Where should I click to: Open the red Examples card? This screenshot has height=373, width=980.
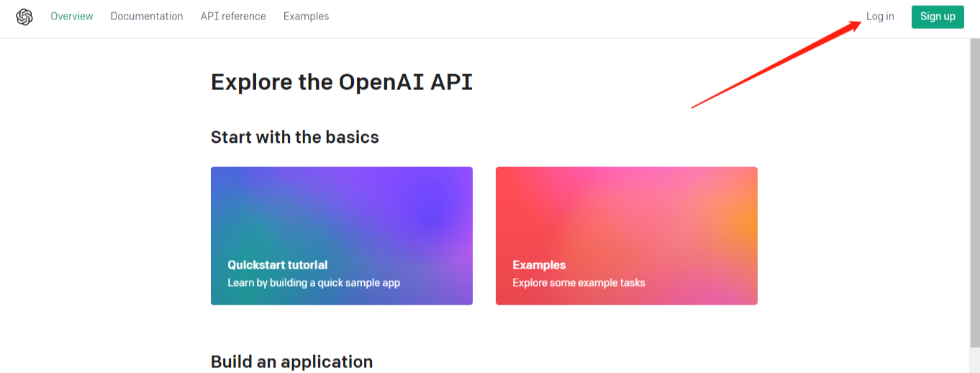627,236
